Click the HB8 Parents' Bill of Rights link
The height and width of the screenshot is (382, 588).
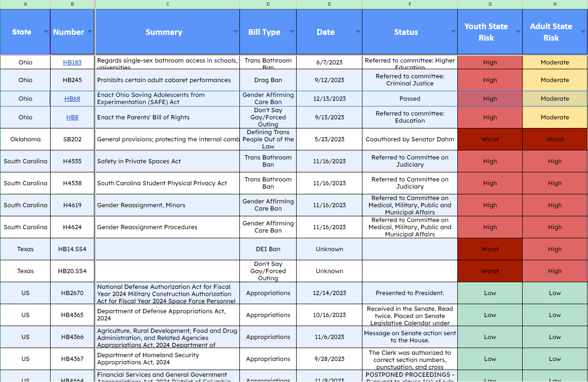(x=72, y=117)
